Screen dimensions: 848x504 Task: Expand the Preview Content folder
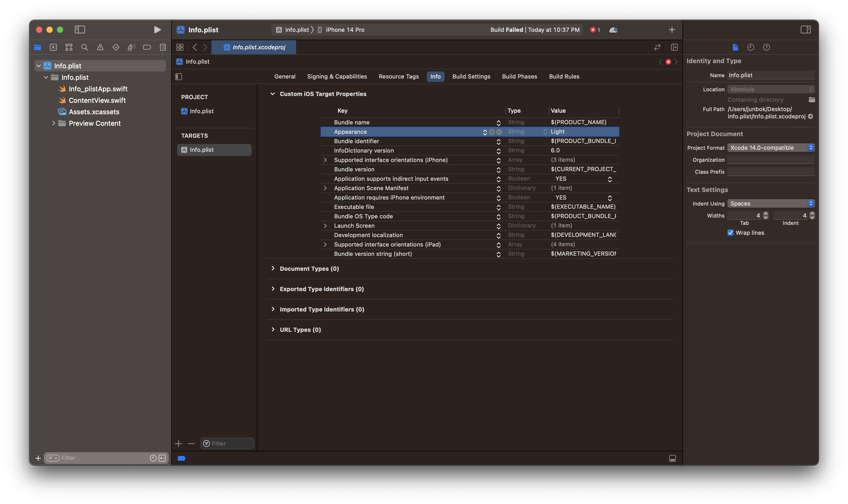click(54, 123)
